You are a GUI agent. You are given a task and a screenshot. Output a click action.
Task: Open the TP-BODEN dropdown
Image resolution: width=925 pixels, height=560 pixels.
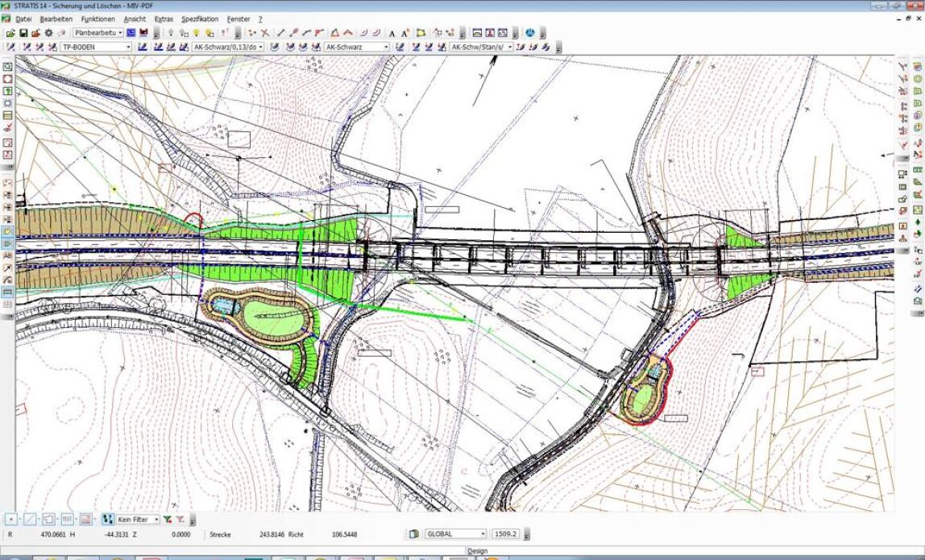[x=96, y=47]
